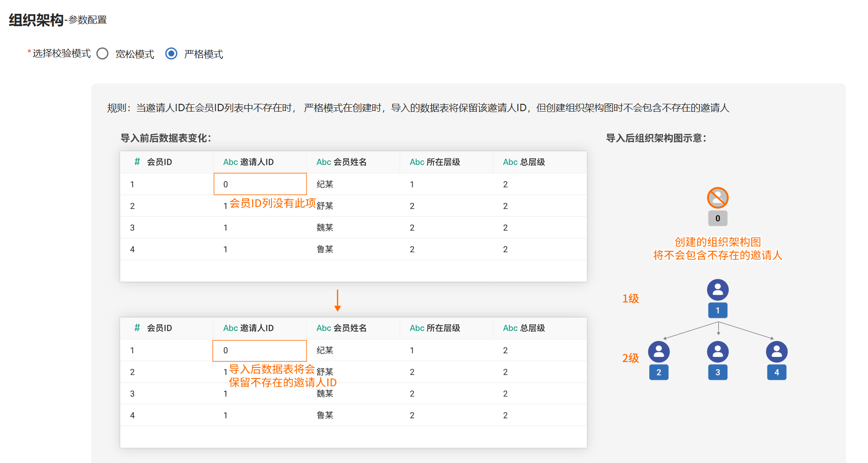The width and height of the screenshot is (868, 463).
Task: Click the level-1 user avatar icon
Action: pyautogui.click(x=717, y=290)
